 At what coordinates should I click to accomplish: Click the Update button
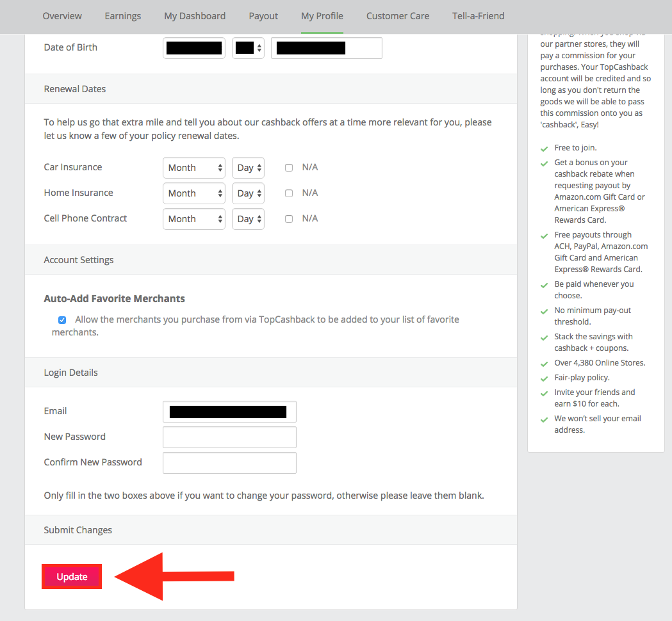tap(72, 577)
